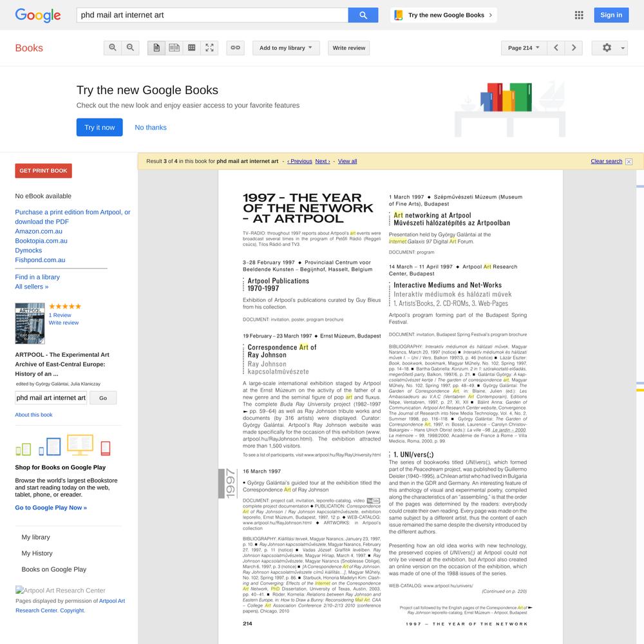The width and height of the screenshot is (644, 644).
Task: Zoom out of the book page
Action: (x=130, y=48)
